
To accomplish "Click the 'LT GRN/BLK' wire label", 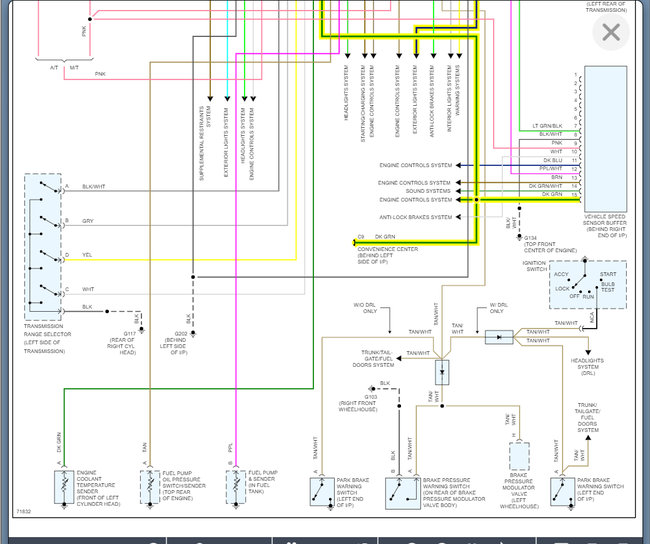I will click(x=547, y=126).
